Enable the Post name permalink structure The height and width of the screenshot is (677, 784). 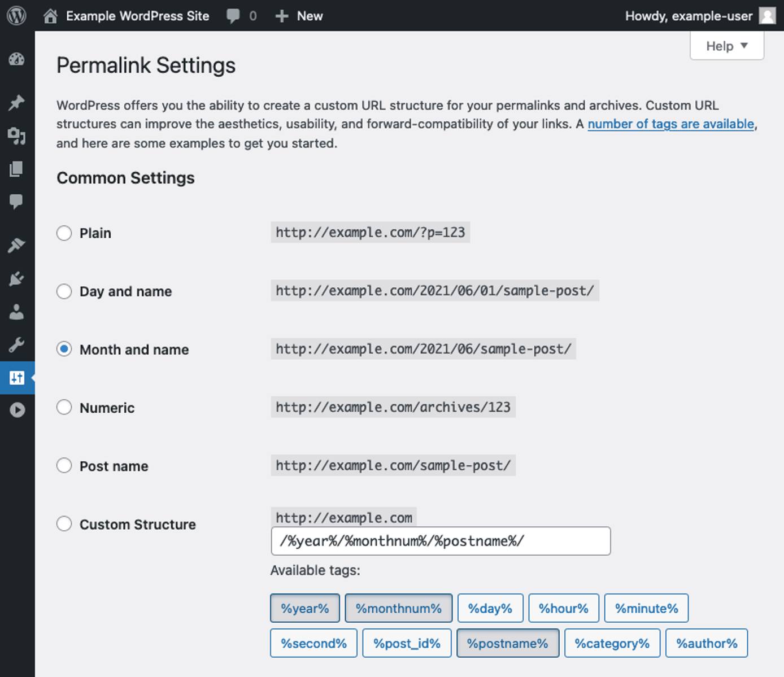[x=64, y=465]
